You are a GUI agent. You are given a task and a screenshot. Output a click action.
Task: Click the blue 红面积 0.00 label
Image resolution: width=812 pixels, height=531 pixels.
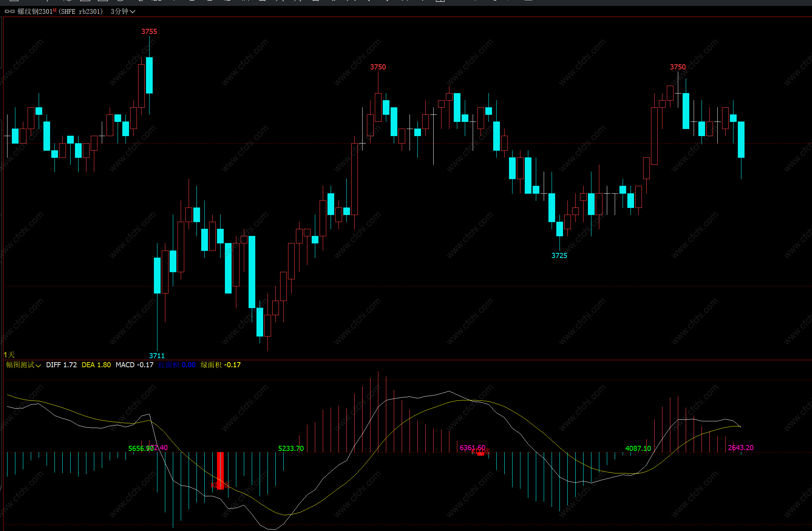177,365
